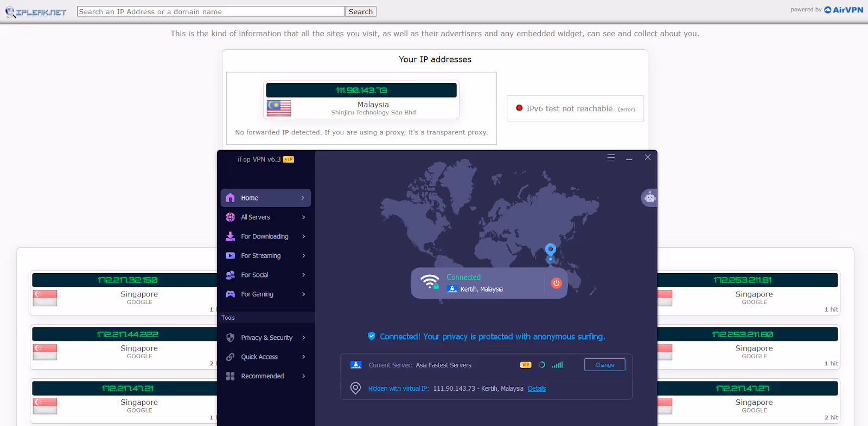Click Shinjiru Technology Sdn Bhd text
Viewport: 868px width, 426px height.
pos(373,113)
